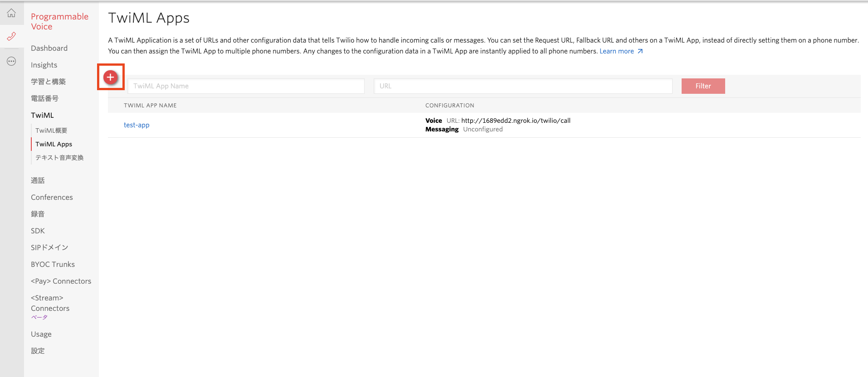This screenshot has height=377, width=868.
Task: Click the TWIML APP NAME column header
Action: (150, 106)
